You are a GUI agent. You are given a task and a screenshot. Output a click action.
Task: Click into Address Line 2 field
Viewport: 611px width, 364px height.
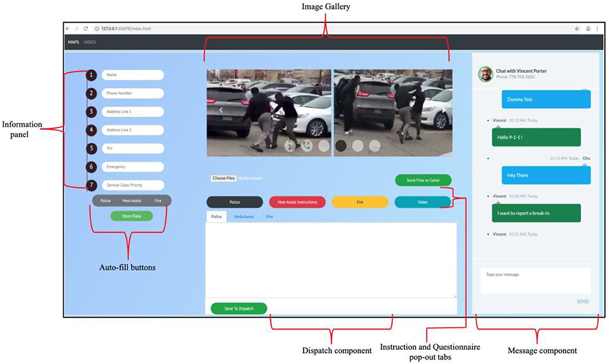132,130
